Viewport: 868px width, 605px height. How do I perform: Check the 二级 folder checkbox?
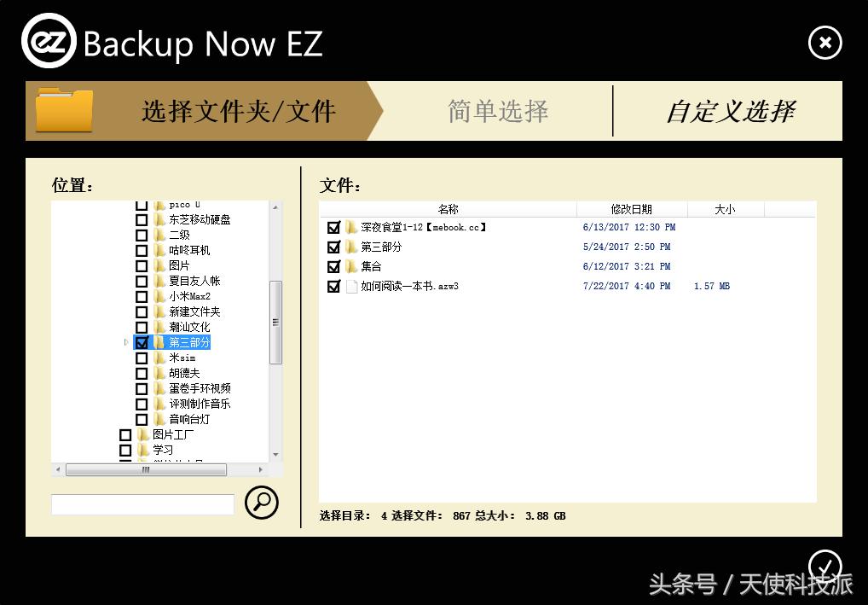tap(142, 236)
